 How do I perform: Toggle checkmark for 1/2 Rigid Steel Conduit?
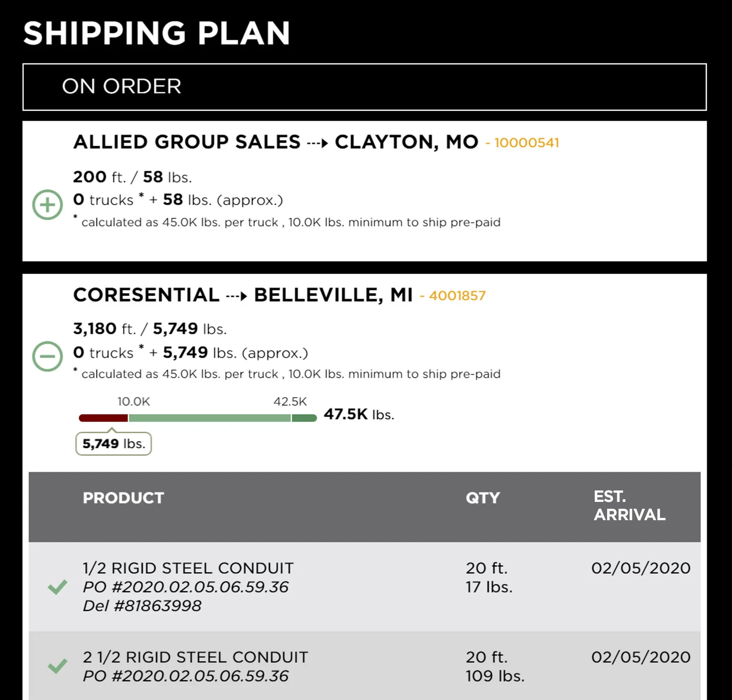(x=58, y=587)
